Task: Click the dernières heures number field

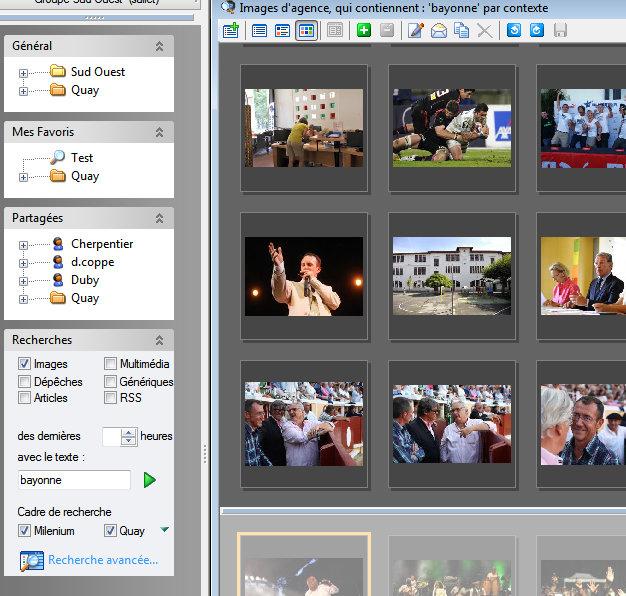Action: pos(112,436)
